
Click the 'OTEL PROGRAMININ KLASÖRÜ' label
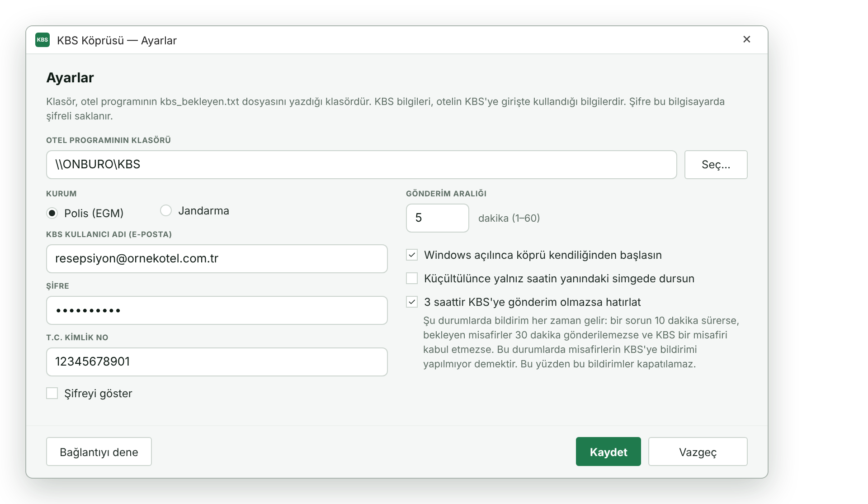pyautogui.click(x=108, y=140)
